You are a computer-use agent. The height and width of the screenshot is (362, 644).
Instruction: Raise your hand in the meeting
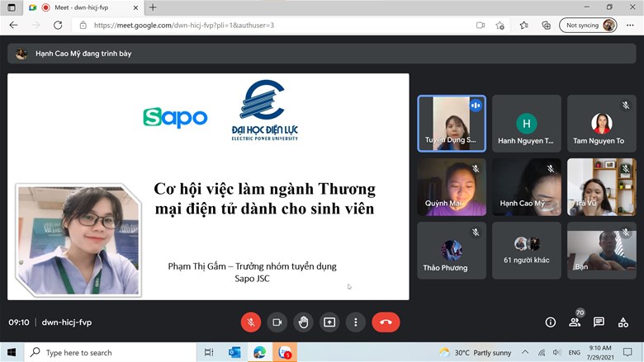(303, 322)
